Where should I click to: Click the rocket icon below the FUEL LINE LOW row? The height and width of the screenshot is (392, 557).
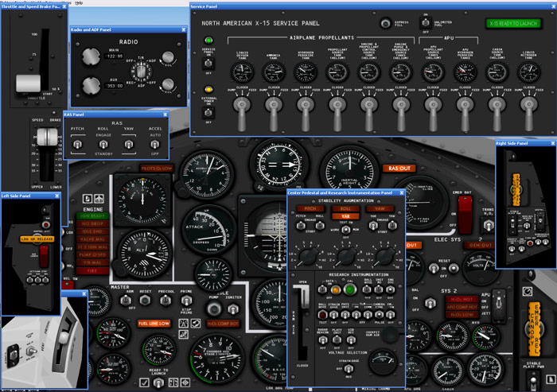[184, 334]
